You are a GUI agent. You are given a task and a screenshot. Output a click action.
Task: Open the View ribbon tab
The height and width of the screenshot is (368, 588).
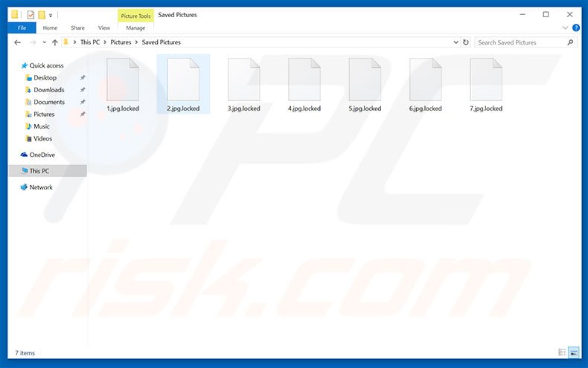(x=104, y=28)
